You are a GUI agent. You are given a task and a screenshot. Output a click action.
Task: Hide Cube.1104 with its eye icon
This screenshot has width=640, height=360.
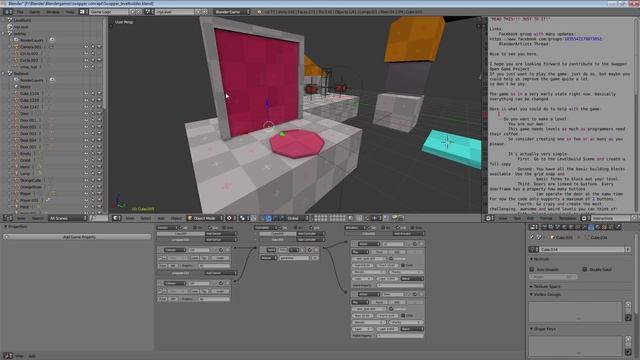(86, 93)
